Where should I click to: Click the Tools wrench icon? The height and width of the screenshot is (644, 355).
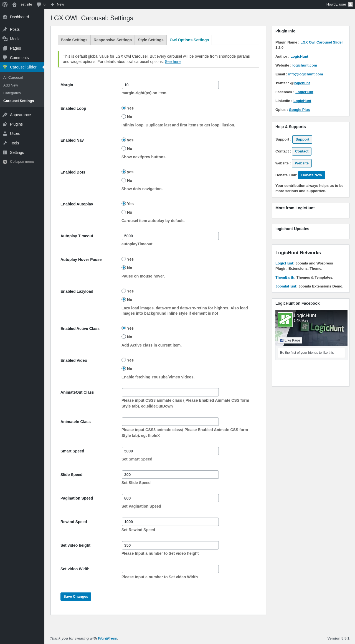pos(5,143)
